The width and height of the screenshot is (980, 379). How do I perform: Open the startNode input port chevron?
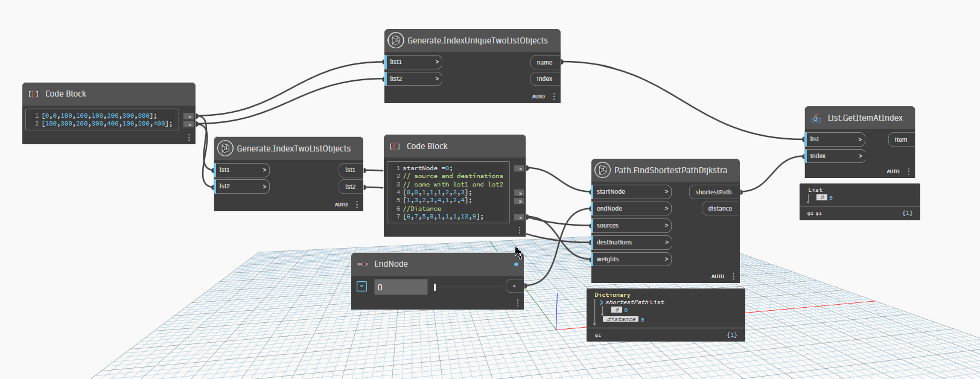[666, 192]
